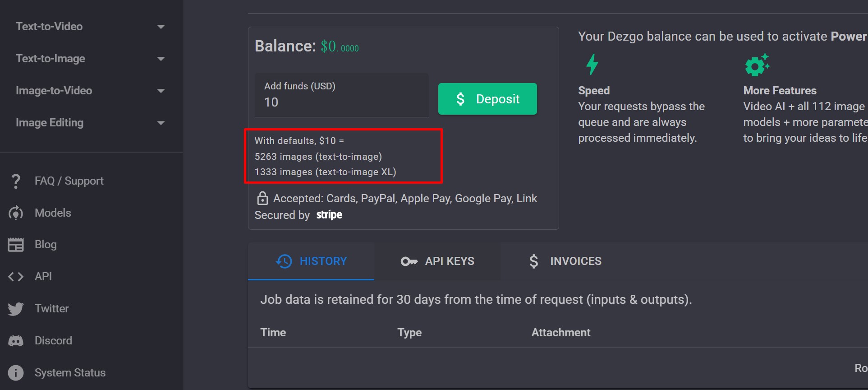
Task: Click the 'With defaults, $10 =' text
Action: [x=299, y=141]
